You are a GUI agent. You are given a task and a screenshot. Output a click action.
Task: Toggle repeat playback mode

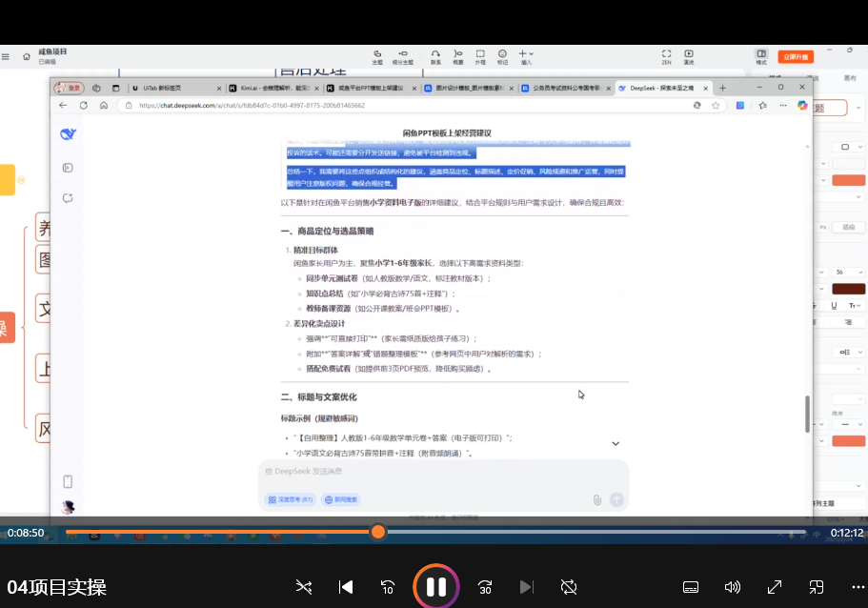pos(569,587)
